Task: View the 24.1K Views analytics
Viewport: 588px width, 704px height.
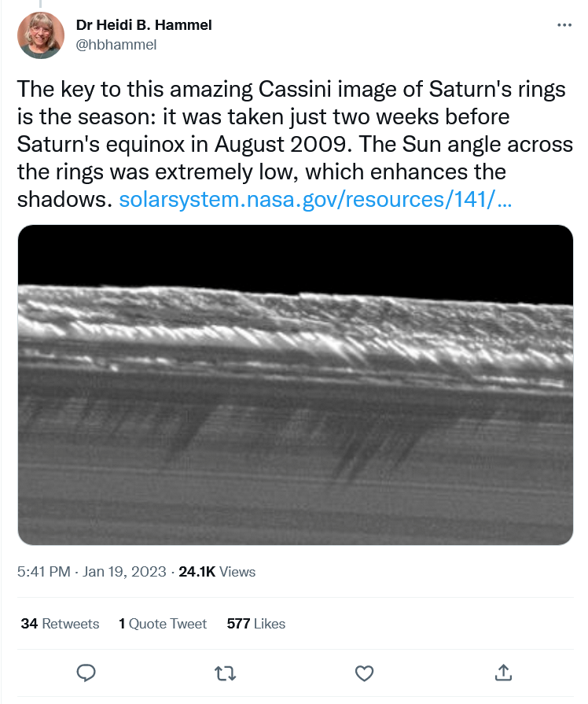Action: (217, 572)
